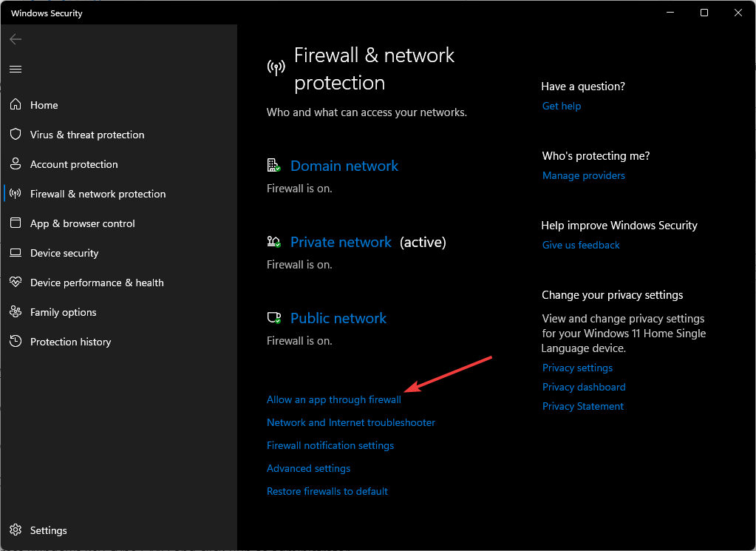Click the Protection history clock icon
Viewport: 756px width, 551px height.
click(x=16, y=341)
